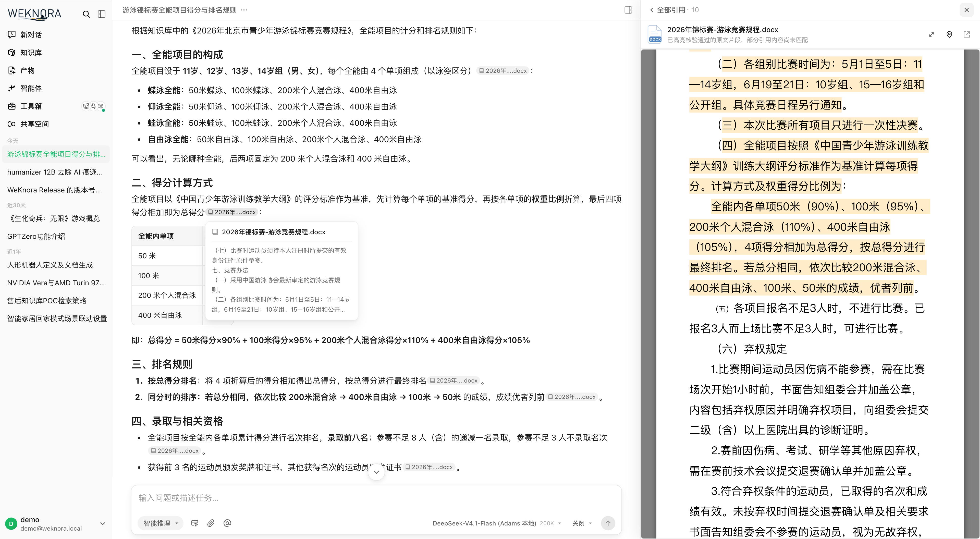The image size is (980, 539).
Task: Open WeKnora Release 的版本号 conversation
Action: click(56, 190)
